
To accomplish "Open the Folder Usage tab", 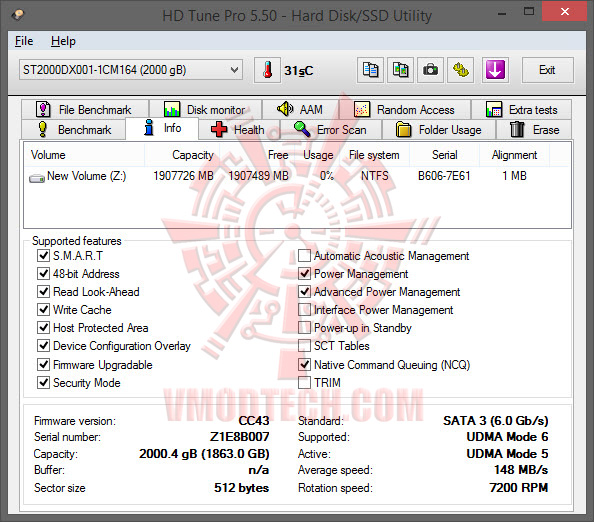I will (x=439, y=130).
